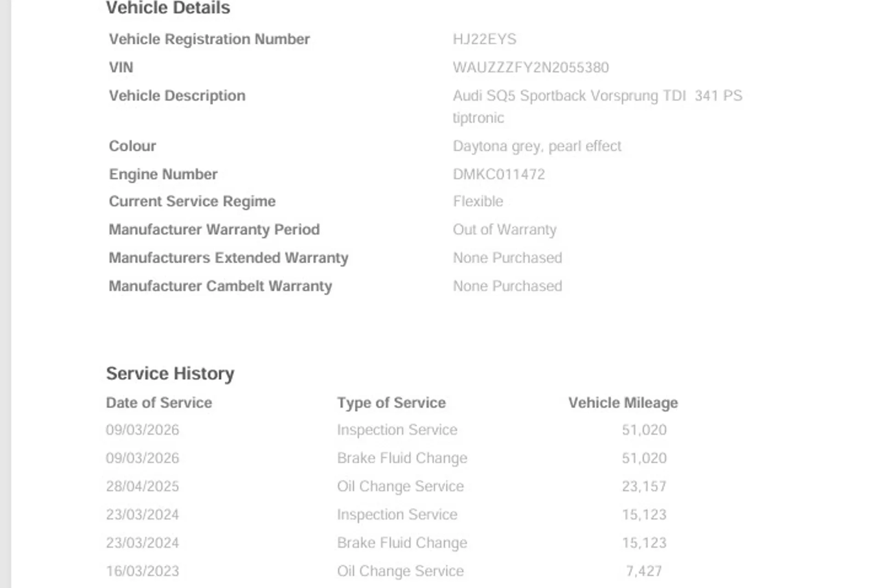Click the Service History heading
Screen dimensions: 882x588
pos(170,373)
